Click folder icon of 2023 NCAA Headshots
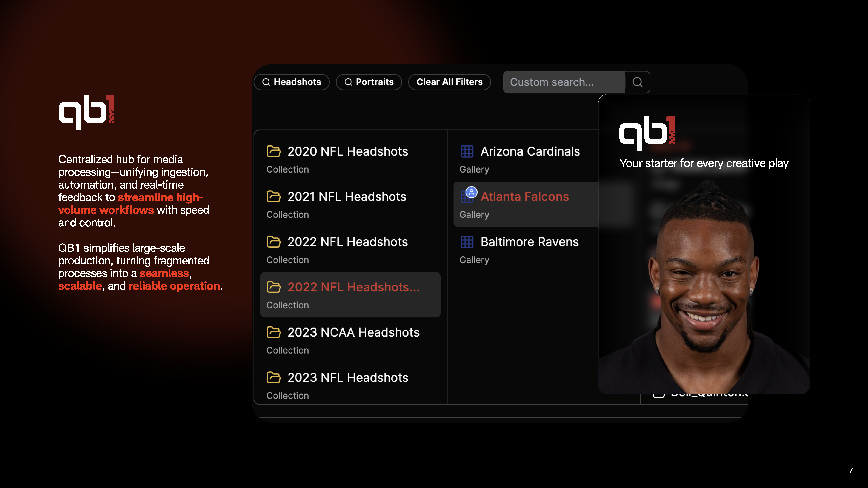Image resolution: width=868 pixels, height=488 pixels. pos(273,332)
